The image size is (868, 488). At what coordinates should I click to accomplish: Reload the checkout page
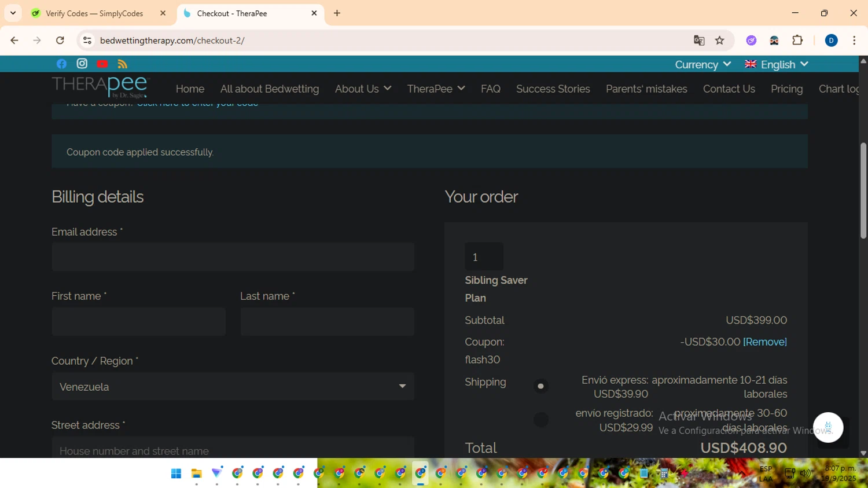tap(60, 41)
